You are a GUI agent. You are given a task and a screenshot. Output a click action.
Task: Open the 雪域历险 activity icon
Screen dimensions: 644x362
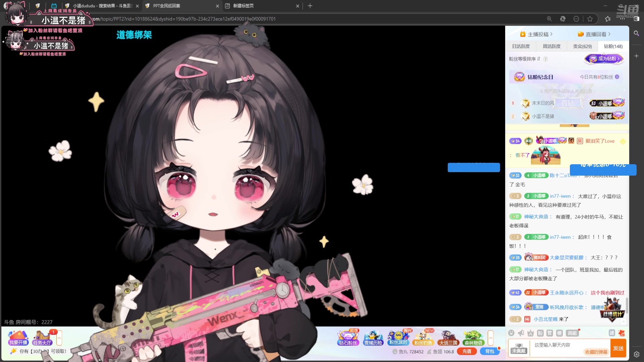coord(373,338)
